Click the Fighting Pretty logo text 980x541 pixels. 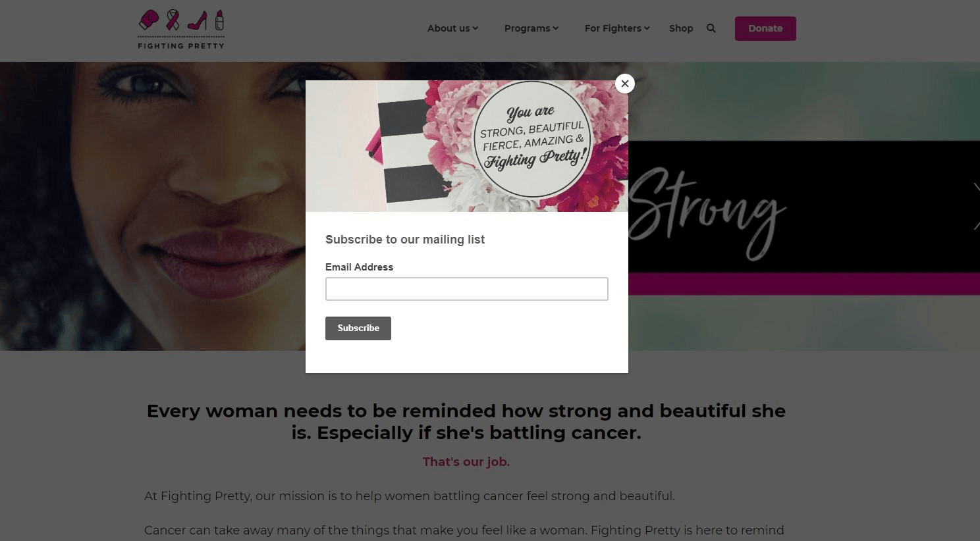(x=181, y=45)
